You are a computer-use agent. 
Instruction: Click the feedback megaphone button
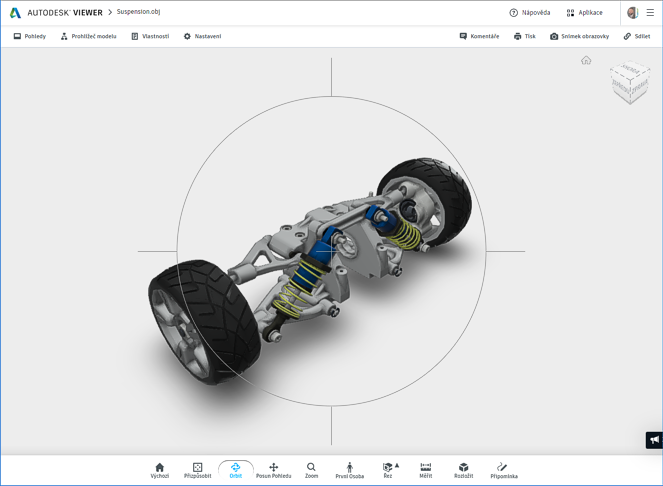654,440
